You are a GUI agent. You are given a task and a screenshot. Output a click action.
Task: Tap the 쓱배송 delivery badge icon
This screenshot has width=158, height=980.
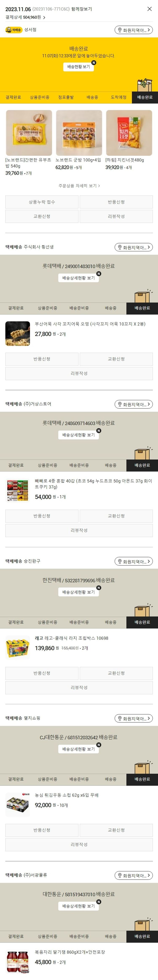[14, 30]
